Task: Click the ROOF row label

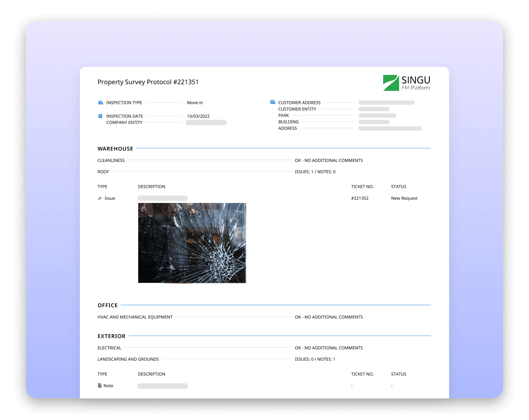Action: (x=103, y=172)
